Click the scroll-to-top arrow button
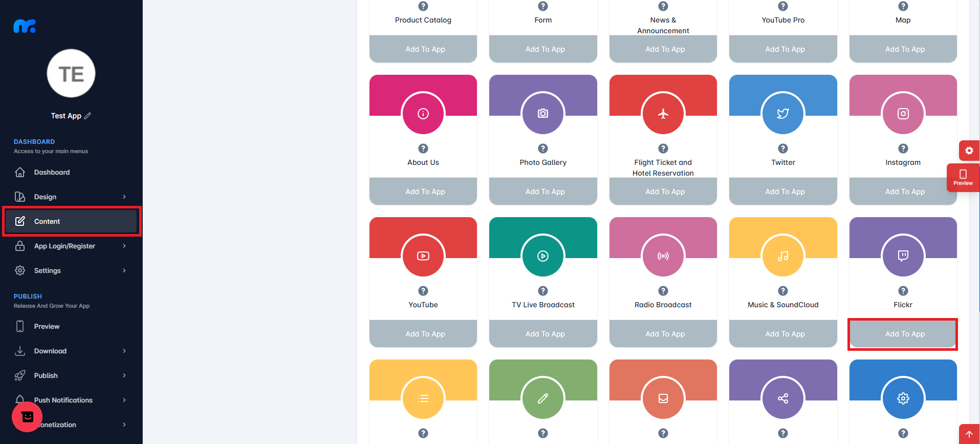The height and width of the screenshot is (444, 980). tap(969, 434)
